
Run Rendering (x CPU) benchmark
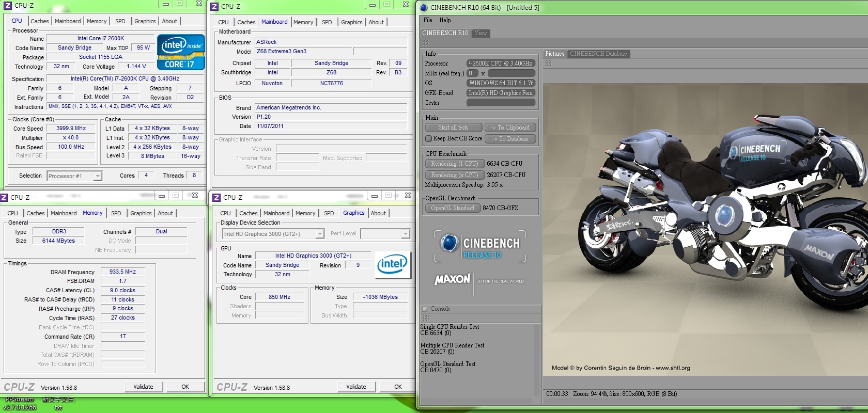point(455,175)
